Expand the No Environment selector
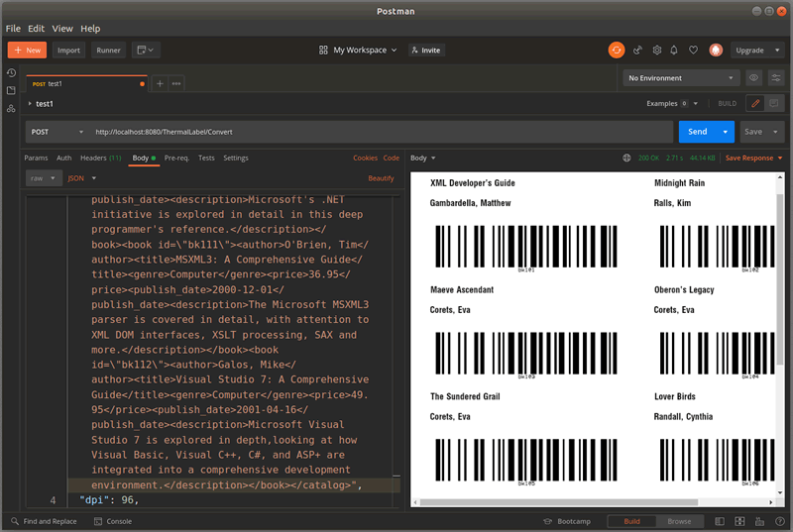 [x=681, y=77]
